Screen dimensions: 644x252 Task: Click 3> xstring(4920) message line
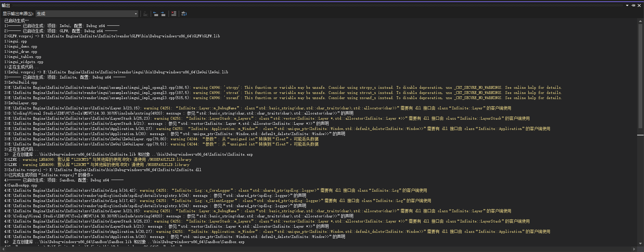point(179,113)
